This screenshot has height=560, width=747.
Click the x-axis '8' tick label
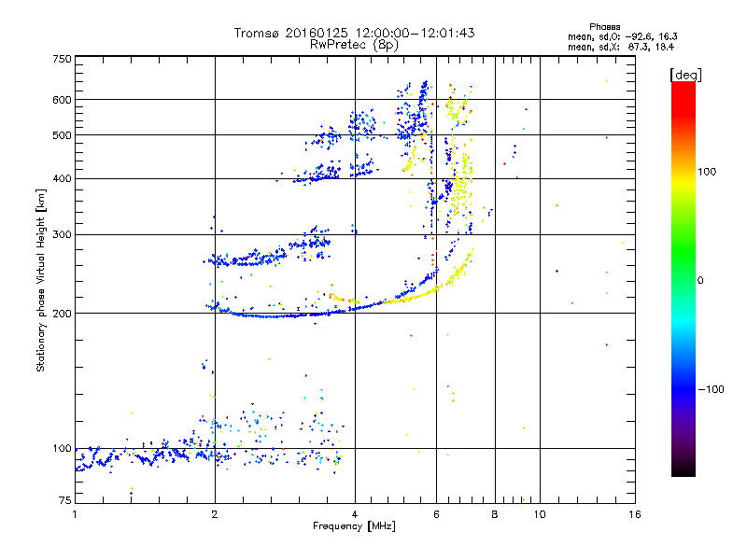pos(495,514)
